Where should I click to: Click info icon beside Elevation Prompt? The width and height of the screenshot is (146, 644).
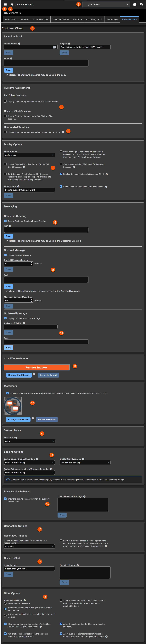pyautogui.click(x=77, y=565)
